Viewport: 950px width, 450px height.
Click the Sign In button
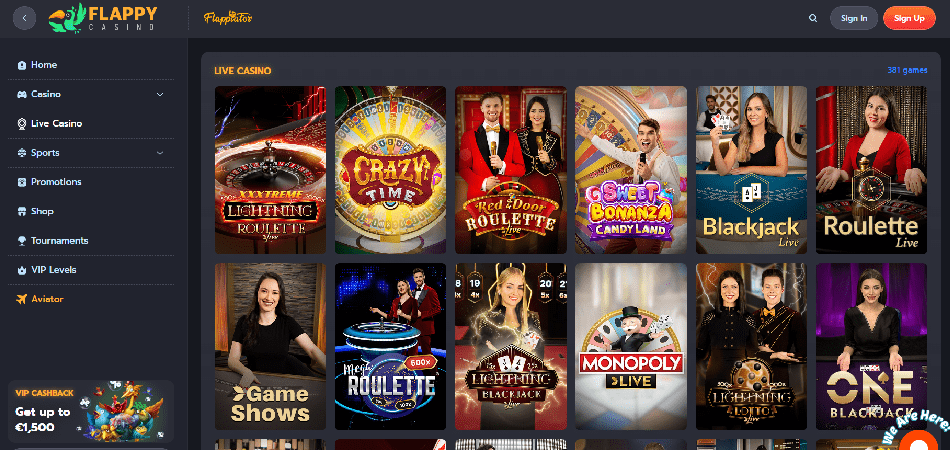(x=854, y=18)
